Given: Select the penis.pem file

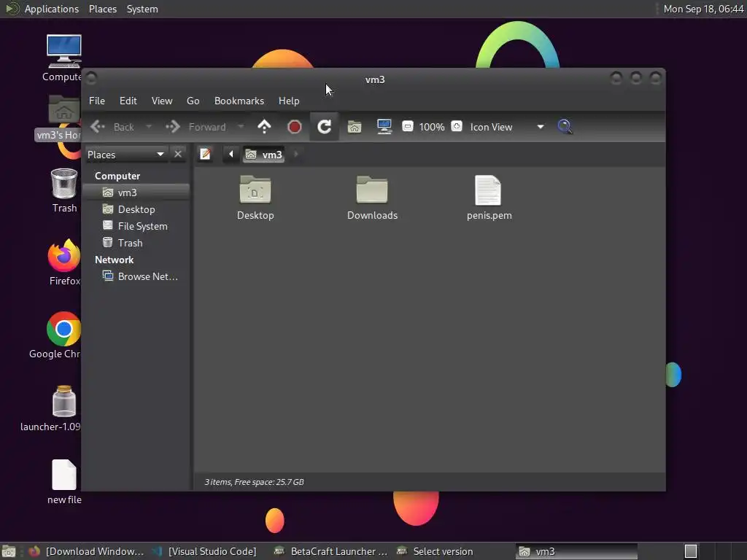Looking at the screenshot, I should (x=489, y=198).
